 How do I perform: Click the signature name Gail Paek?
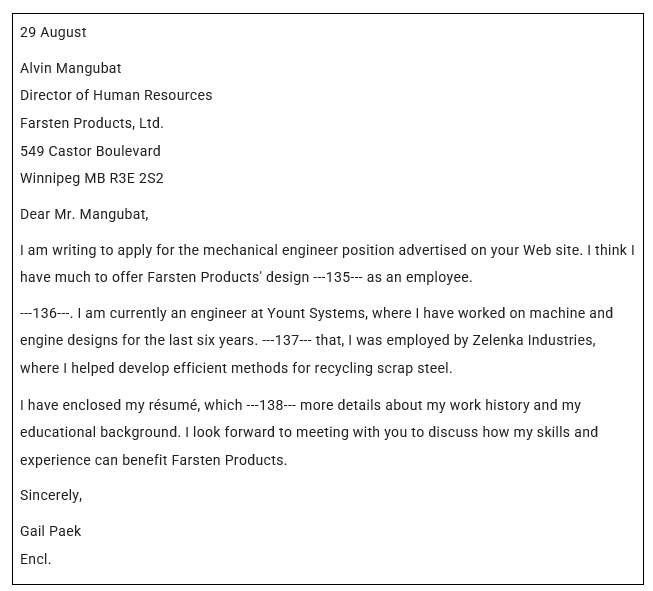click(51, 531)
